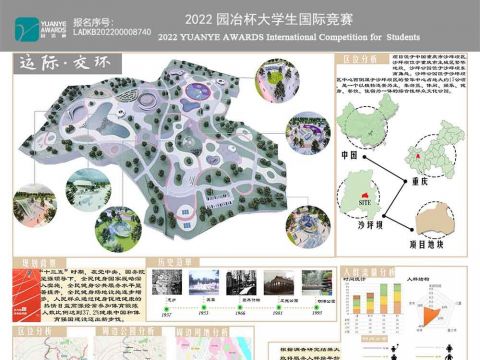480x360 pixels.
Task: Click the '历史沿革' section header
Action: point(173,262)
